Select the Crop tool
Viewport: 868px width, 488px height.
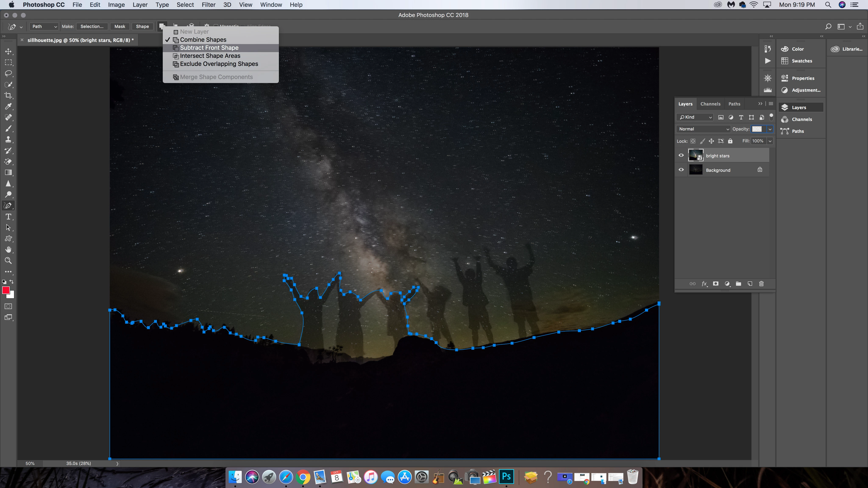pyautogui.click(x=8, y=96)
